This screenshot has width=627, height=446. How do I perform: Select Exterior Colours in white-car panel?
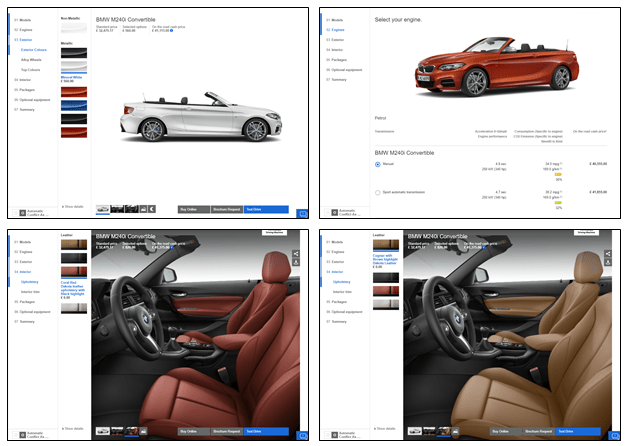[x=34, y=50]
